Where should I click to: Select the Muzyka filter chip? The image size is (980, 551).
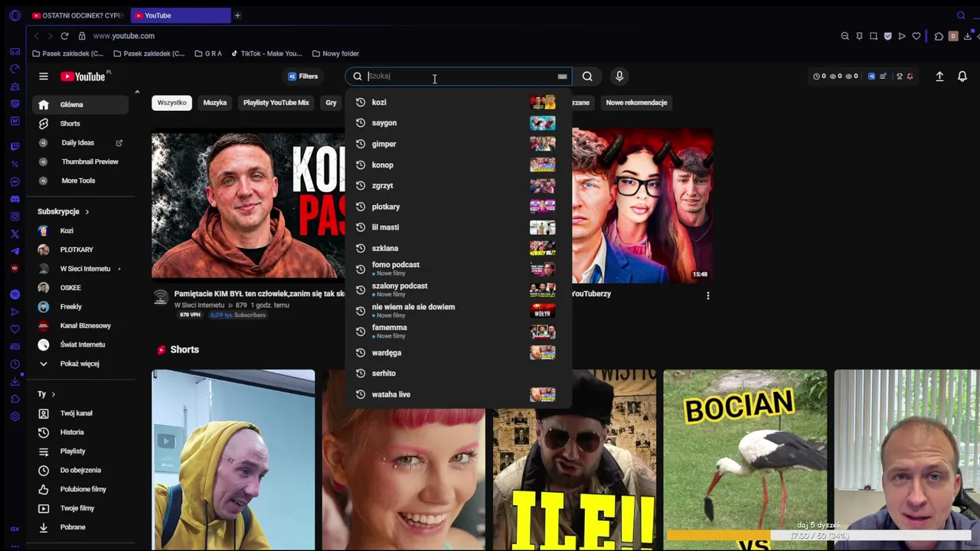pyautogui.click(x=215, y=103)
